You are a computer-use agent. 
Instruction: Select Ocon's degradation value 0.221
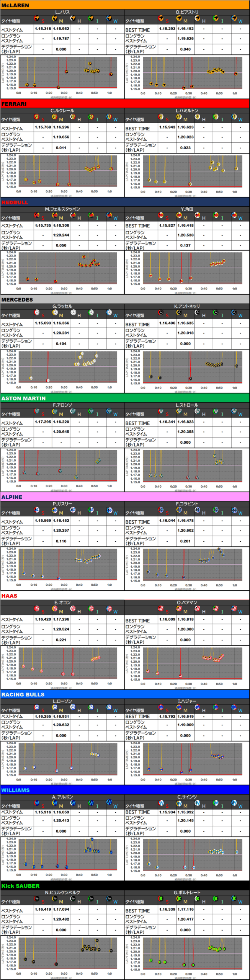click(61, 640)
